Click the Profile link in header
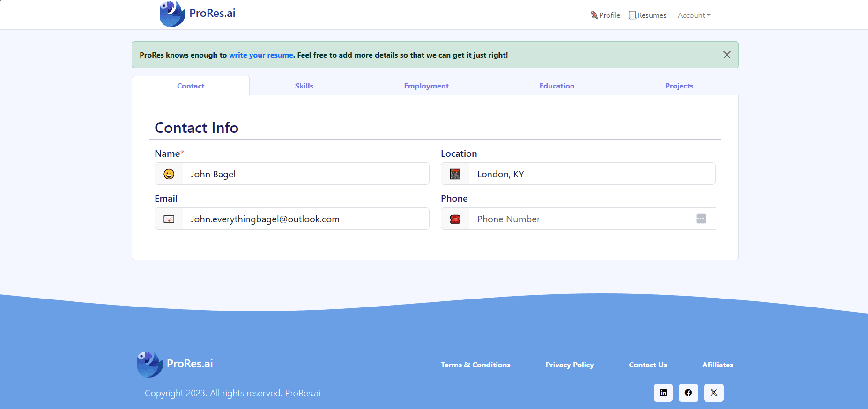 tap(605, 15)
